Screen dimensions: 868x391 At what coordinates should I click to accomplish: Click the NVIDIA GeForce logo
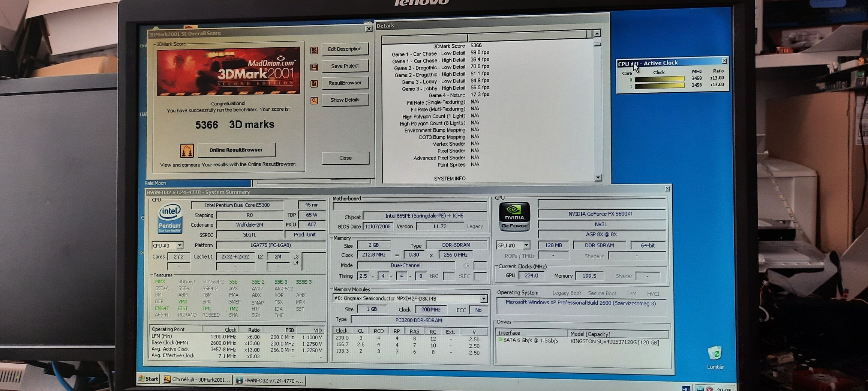[514, 217]
